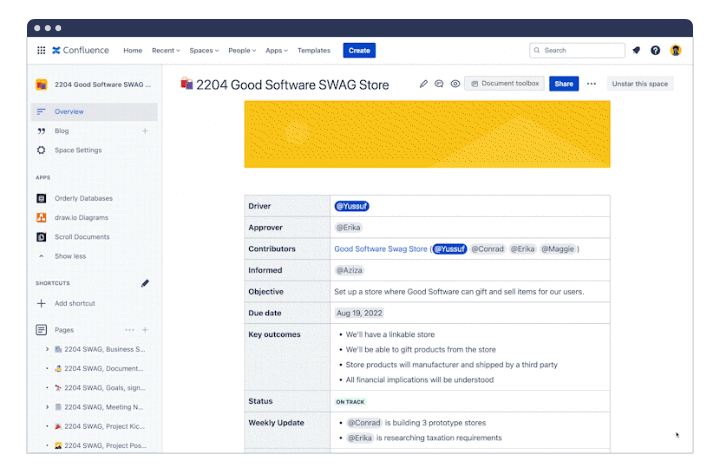Open the notifications icon in top bar

[636, 50]
